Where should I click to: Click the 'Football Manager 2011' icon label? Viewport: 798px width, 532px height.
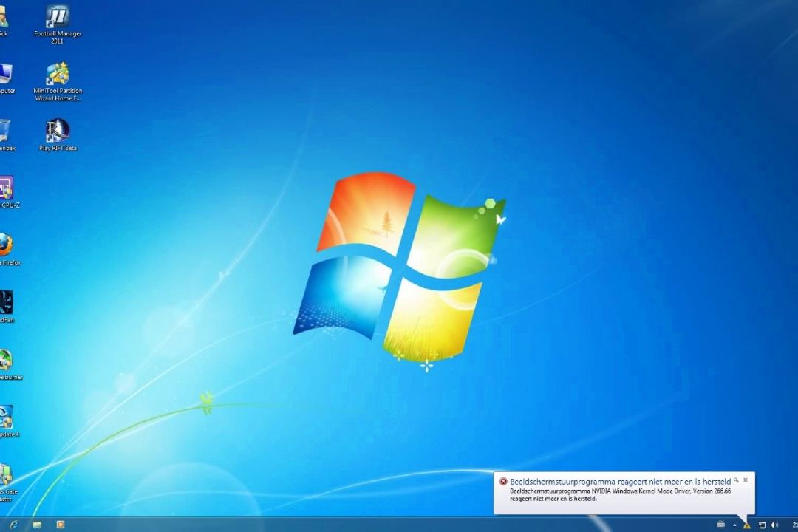pyautogui.click(x=58, y=37)
